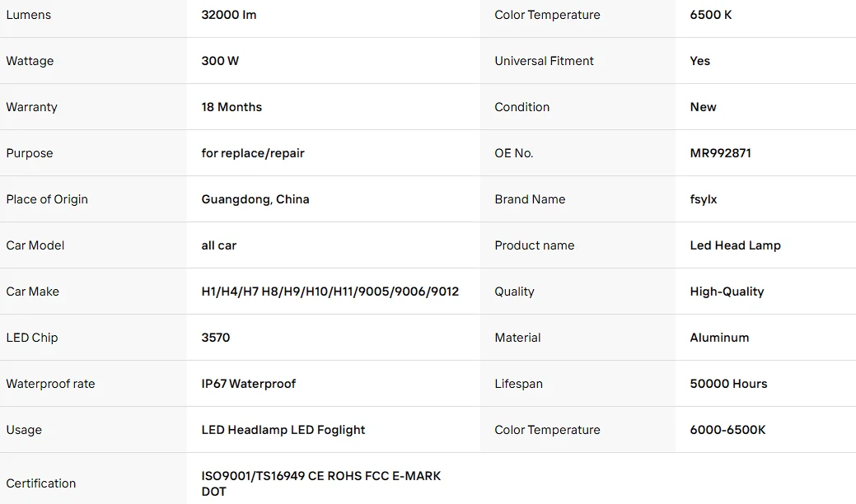Image resolution: width=856 pixels, height=504 pixels.
Task: Select the LED Chip 3570 value
Action: tap(216, 338)
